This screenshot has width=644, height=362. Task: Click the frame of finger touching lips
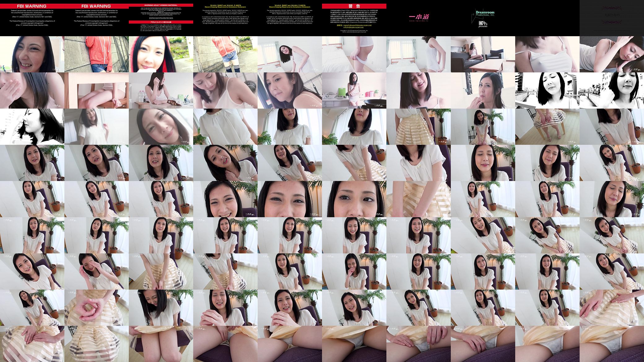pos(483,90)
